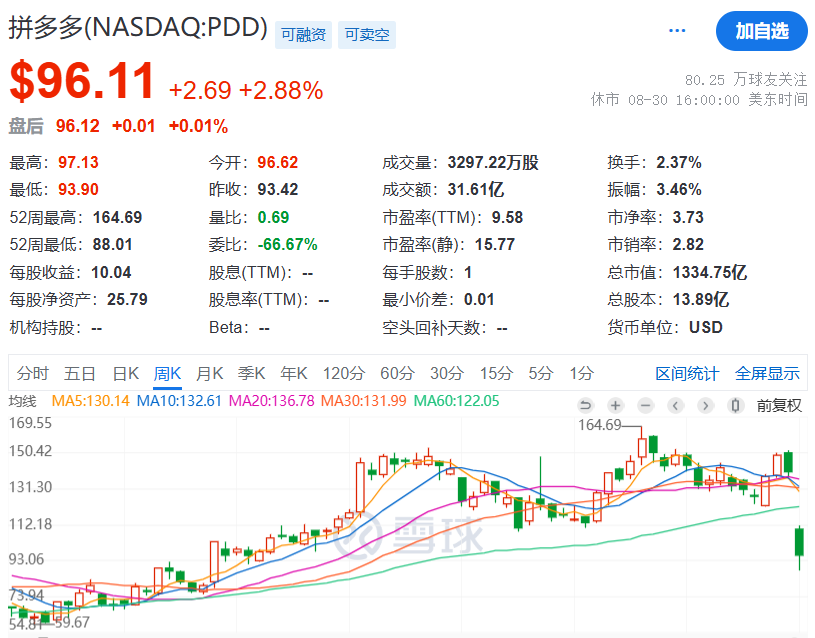The height and width of the screenshot is (638, 815).
Task: Zoom in the chart with plus icon
Action: point(615,406)
